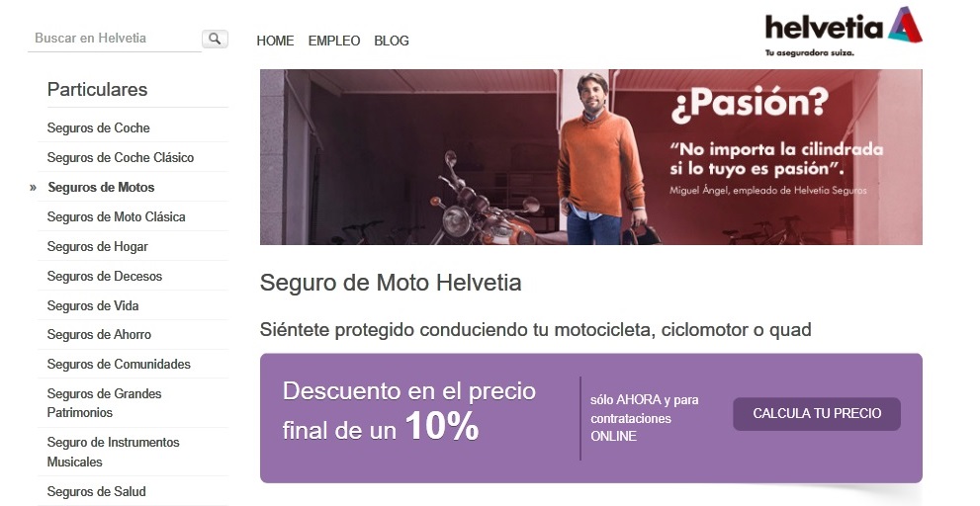This screenshot has width=980, height=506.
Task: Click the Helvetia logo
Action: click(x=844, y=32)
